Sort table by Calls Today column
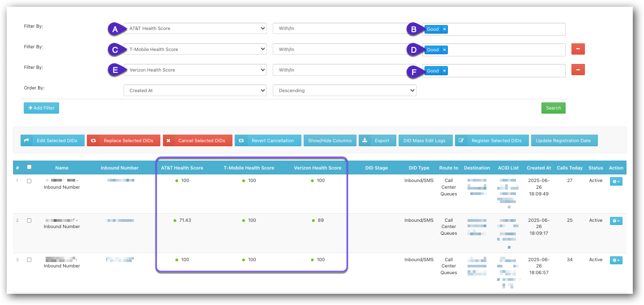The image size is (644, 305). pyautogui.click(x=569, y=168)
